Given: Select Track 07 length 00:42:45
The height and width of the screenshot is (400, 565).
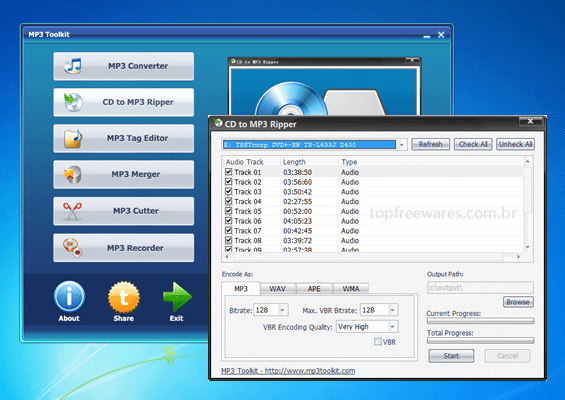Looking at the screenshot, I should pos(297,231).
